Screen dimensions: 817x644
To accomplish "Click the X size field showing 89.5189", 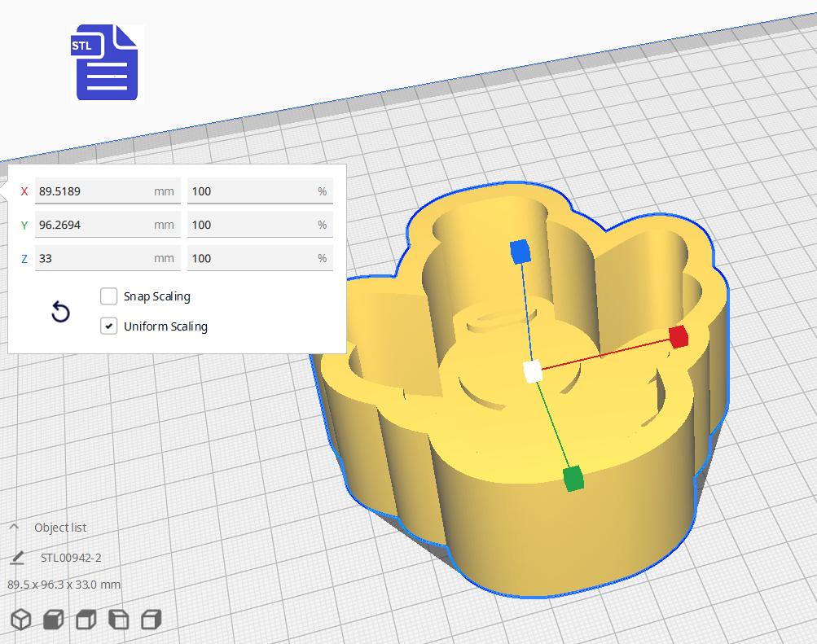I will pos(108,191).
